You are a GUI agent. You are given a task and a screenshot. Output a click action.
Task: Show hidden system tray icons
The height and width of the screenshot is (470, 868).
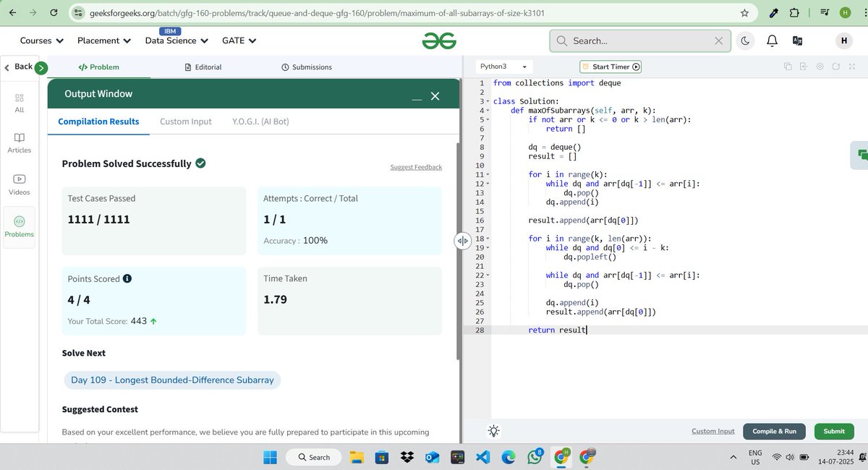pos(733,457)
